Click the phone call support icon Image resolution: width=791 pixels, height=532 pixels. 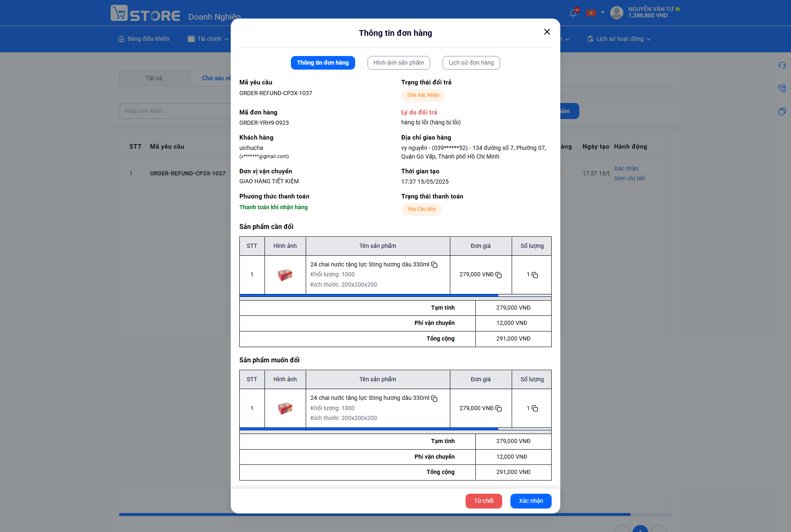click(782, 88)
